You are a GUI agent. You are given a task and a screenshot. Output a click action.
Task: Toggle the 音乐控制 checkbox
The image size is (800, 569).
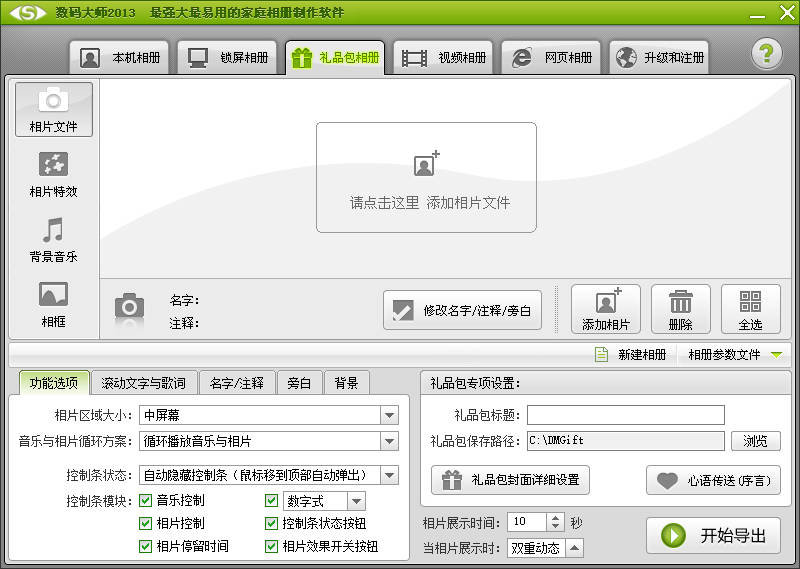pos(145,501)
